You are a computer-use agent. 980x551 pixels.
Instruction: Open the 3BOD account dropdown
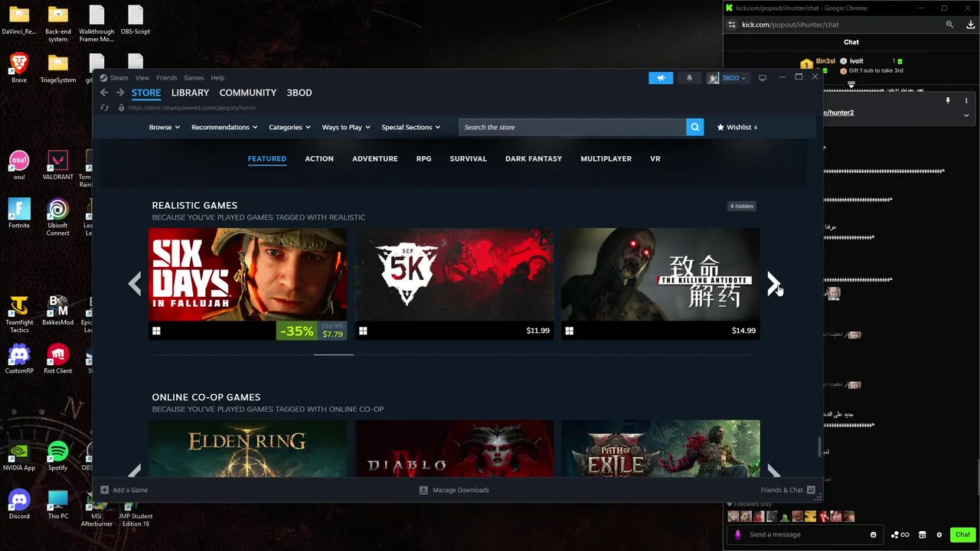pyautogui.click(x=727, y=77)
